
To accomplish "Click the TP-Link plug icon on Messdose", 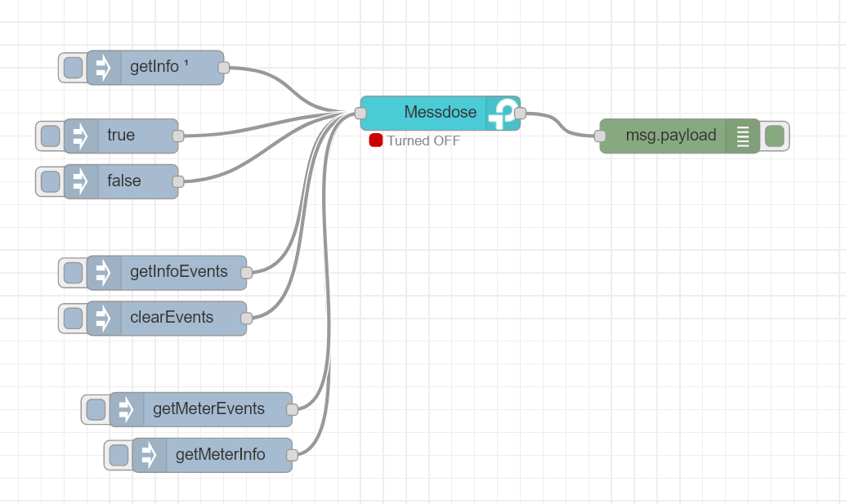I will (x=502, y=113).
